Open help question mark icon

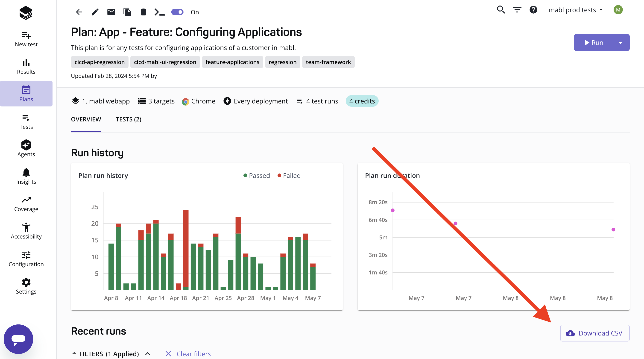pos(533,10)
